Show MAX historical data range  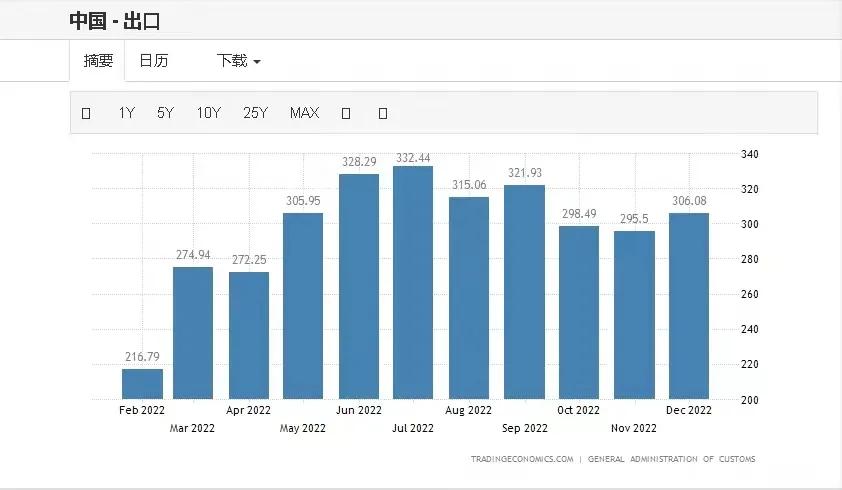pyautogui.click(x=304, y=113)
